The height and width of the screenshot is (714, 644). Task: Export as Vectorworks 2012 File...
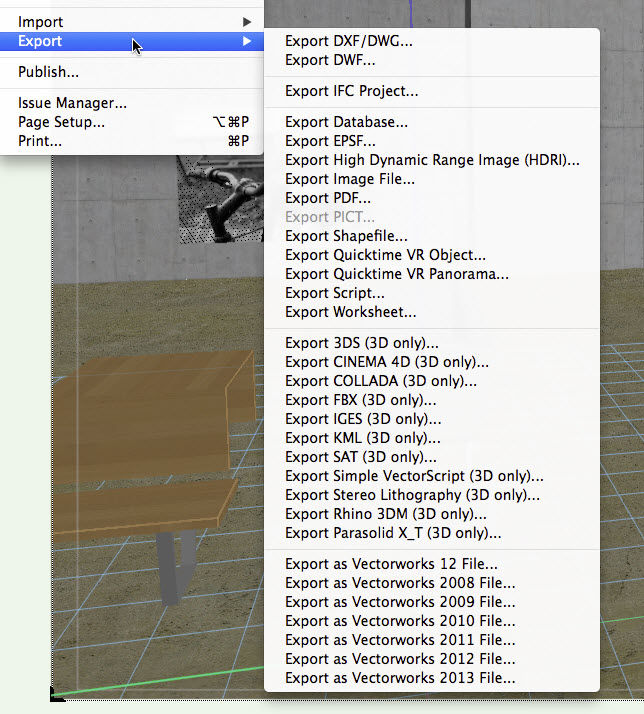pyautogui.click(x=432, y=659)
